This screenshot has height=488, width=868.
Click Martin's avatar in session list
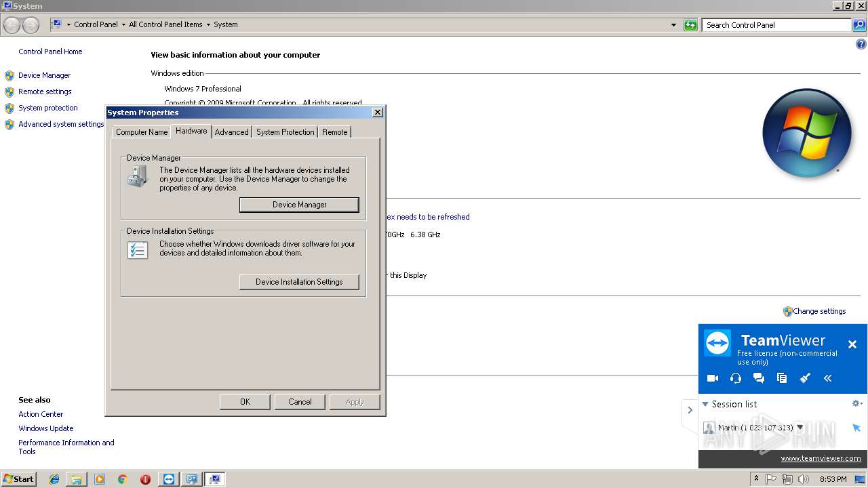pos(709,428)
